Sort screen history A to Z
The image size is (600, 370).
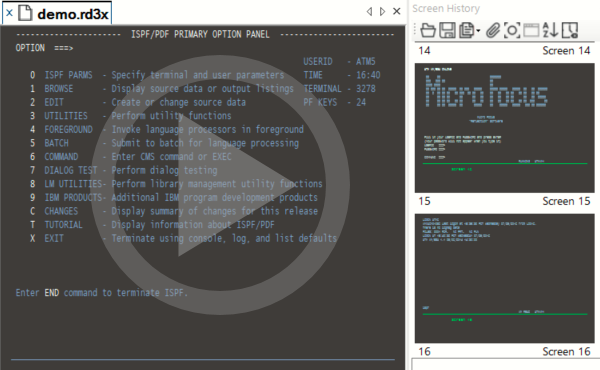pos(550,30)
